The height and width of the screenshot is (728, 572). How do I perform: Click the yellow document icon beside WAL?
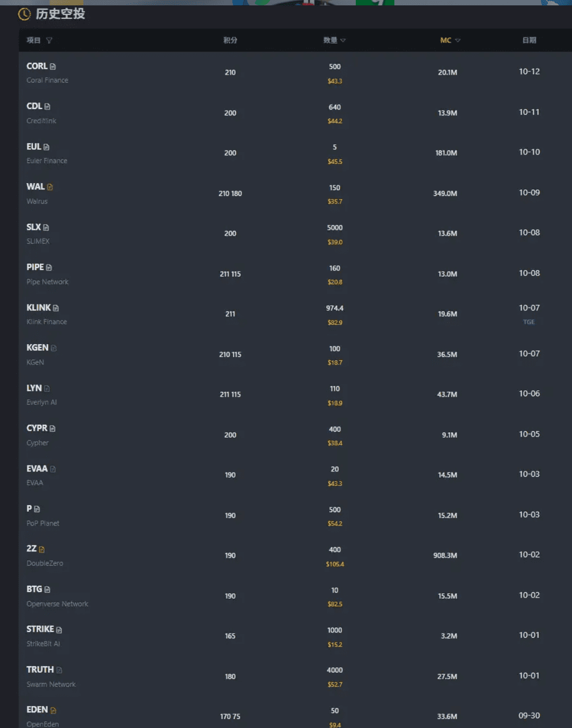point(50,187)
